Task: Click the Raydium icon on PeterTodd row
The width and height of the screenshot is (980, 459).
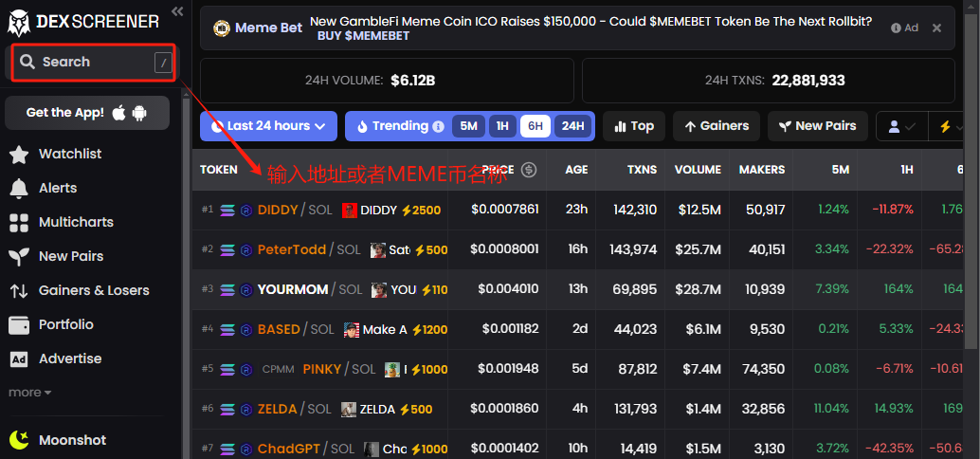Action: [x=245, y=250]
